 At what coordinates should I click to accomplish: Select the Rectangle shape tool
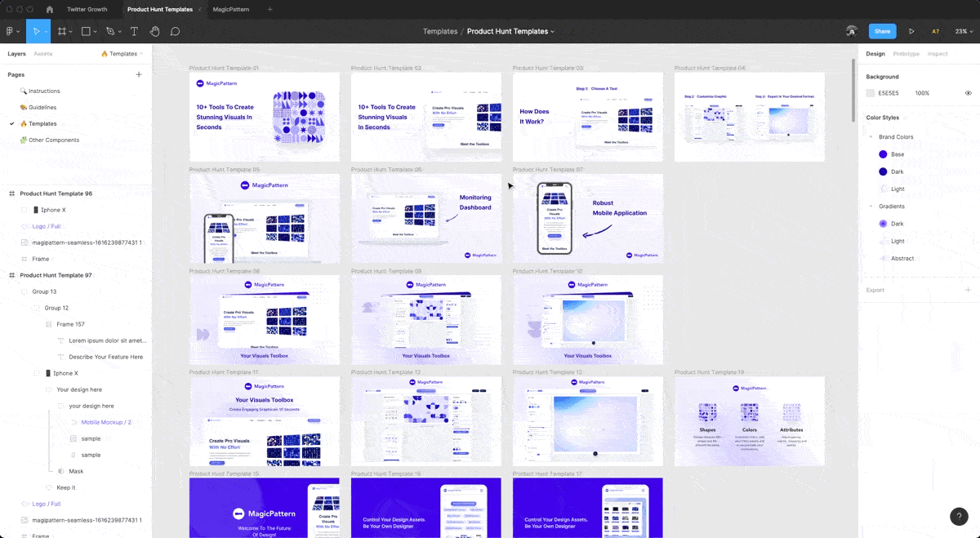86,31
